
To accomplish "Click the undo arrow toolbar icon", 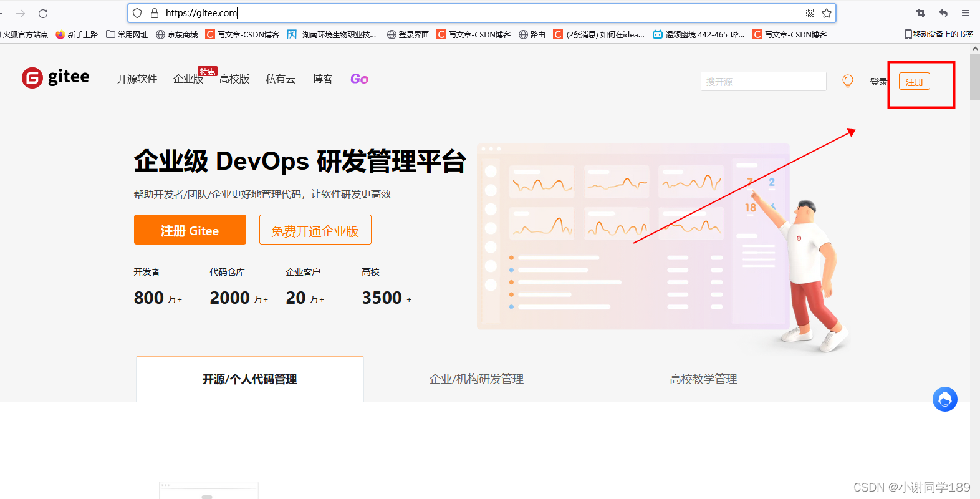I will click(x=943, y=13).
